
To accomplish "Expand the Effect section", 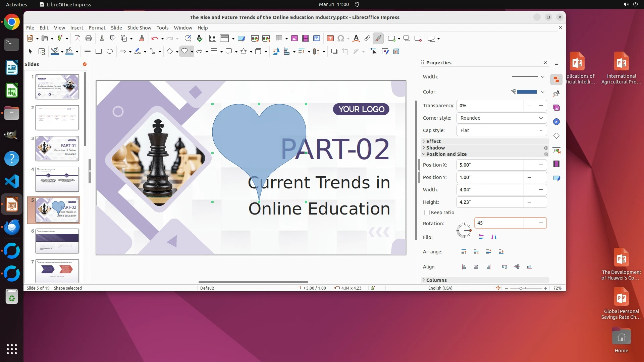I will tap(433, 141).
